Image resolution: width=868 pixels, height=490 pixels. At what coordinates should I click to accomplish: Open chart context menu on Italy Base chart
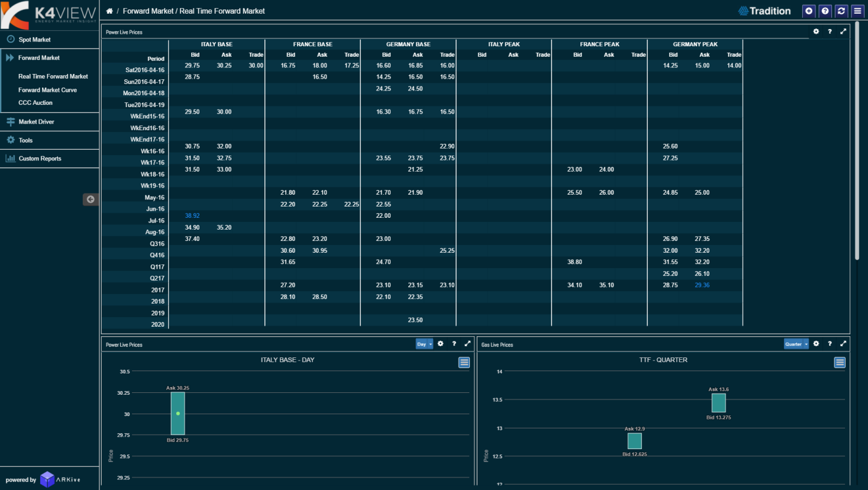point(464,362)
